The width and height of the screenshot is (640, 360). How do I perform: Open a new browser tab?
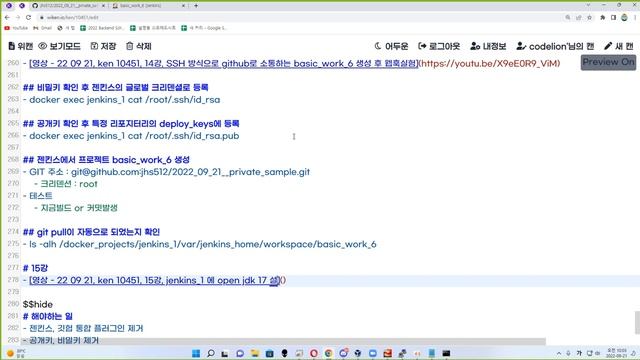point(196,6)
